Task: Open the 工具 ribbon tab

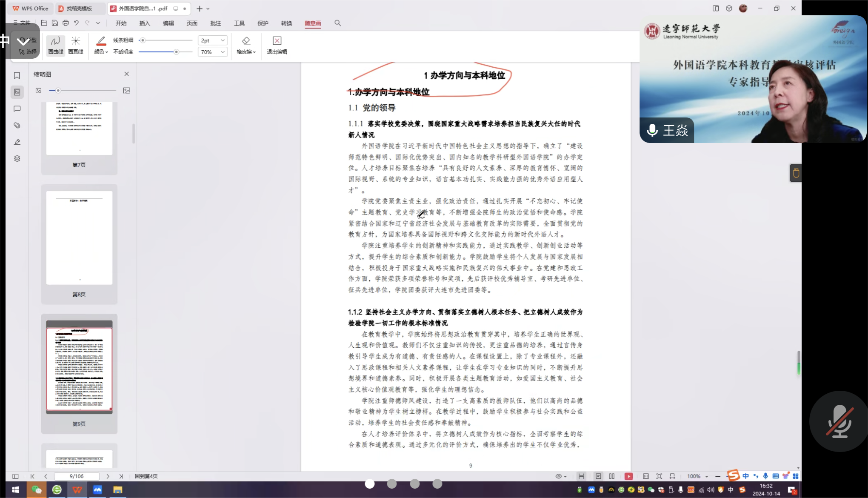Action: [239, 23]
